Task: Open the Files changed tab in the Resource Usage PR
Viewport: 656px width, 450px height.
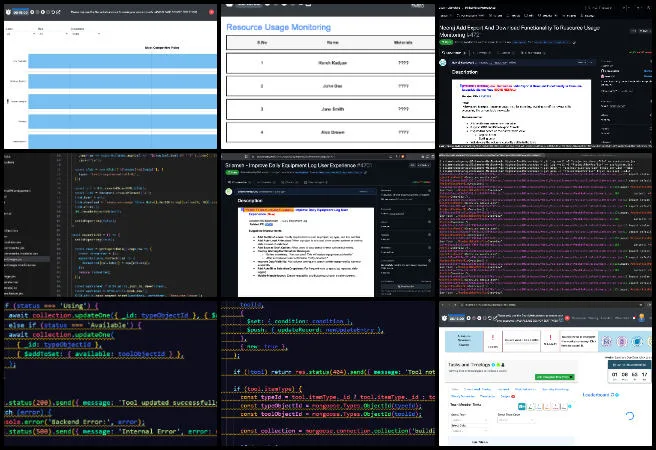Action: pos(531,53)
